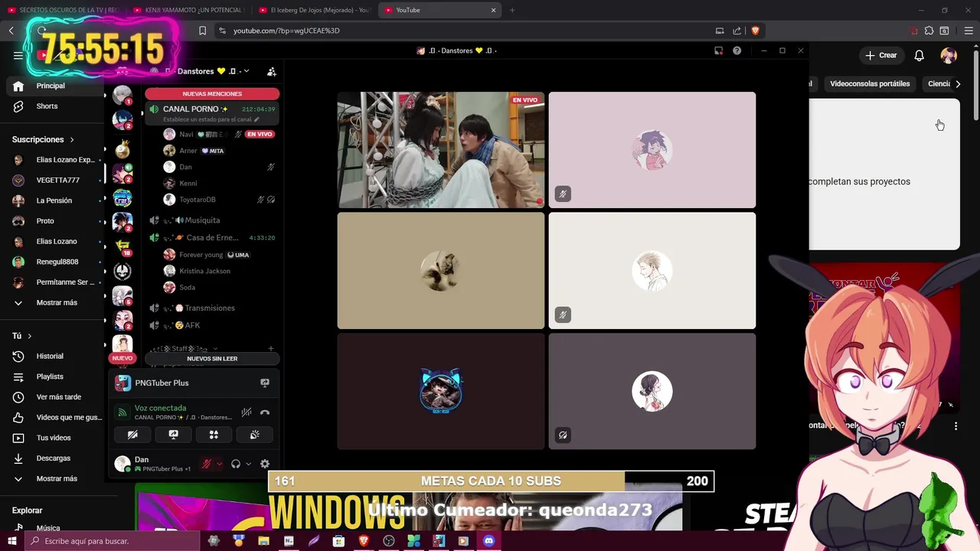Open the Brave main hamburger menu
Viewport: 980px width, 551px height.
969,31
